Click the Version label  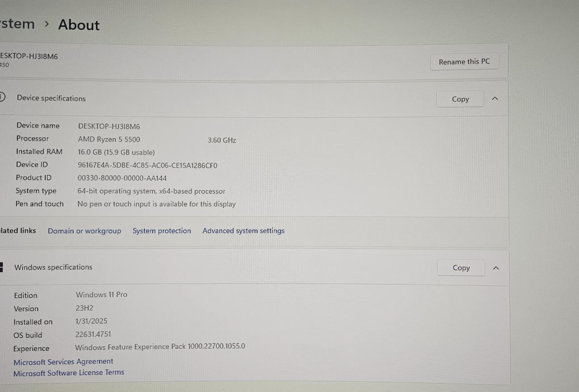click(26, 309)
